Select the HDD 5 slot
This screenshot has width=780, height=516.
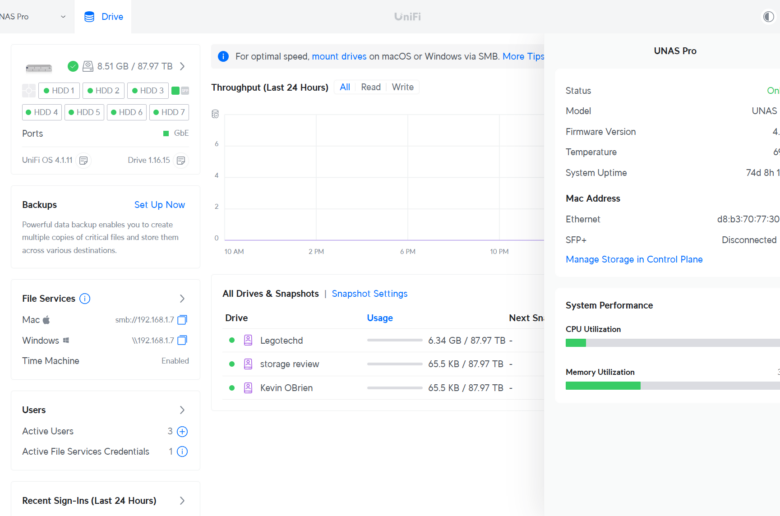(84, 112)
